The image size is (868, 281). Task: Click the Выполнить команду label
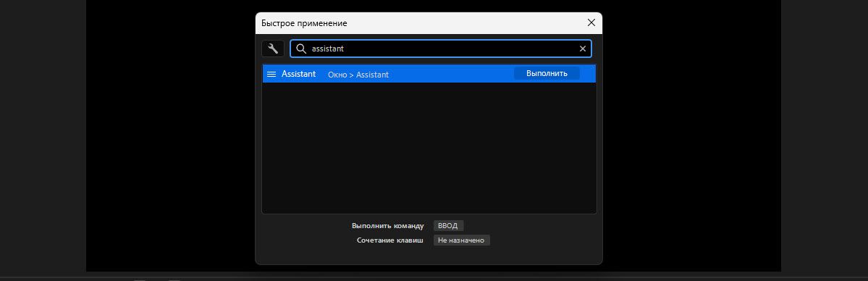click(x=387, y=226)
